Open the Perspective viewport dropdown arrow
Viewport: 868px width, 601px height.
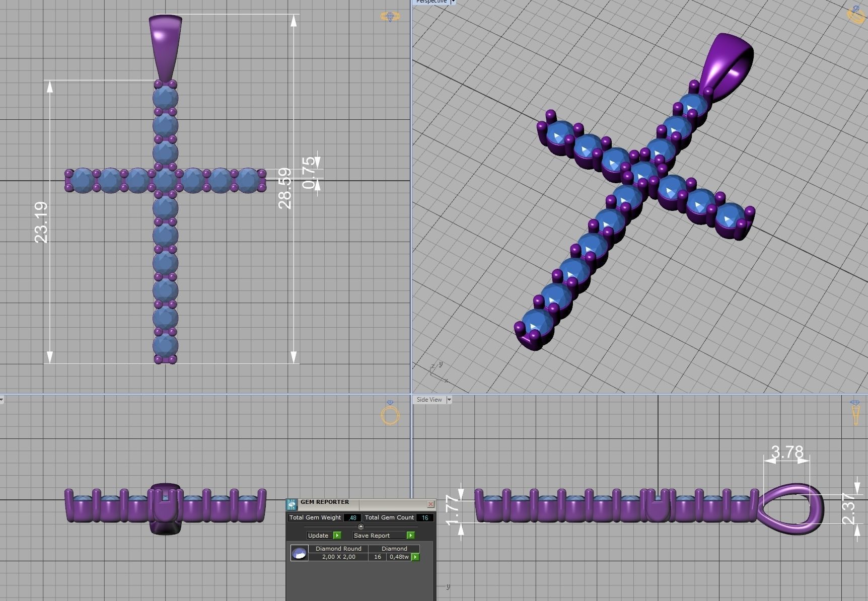[453, 2]
